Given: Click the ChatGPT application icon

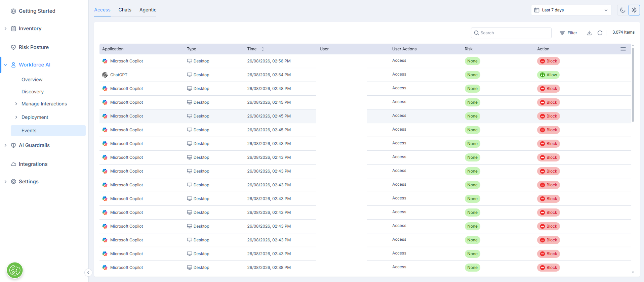Looking at the screenshot, I should click(105, 75).
